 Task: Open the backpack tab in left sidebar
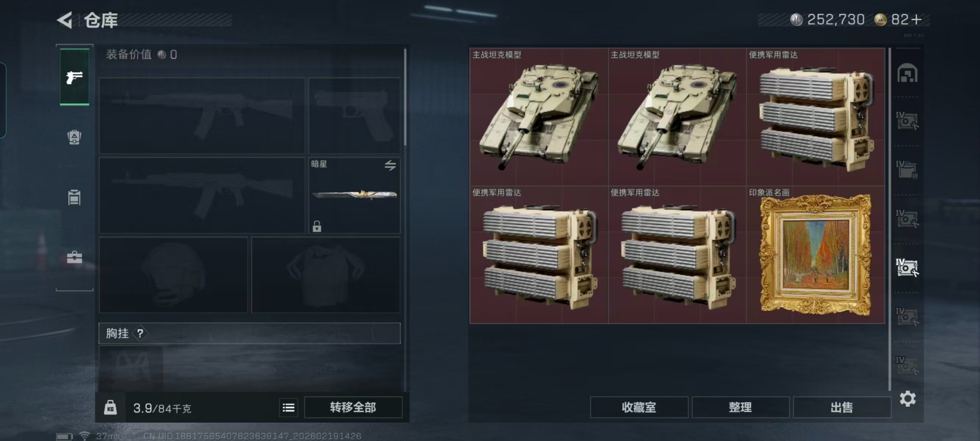coord(75,137)
